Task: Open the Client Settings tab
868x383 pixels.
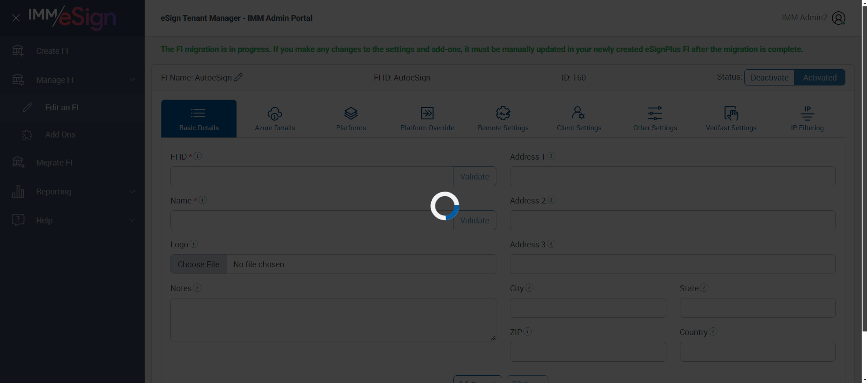Action: [x=579, y=118]
